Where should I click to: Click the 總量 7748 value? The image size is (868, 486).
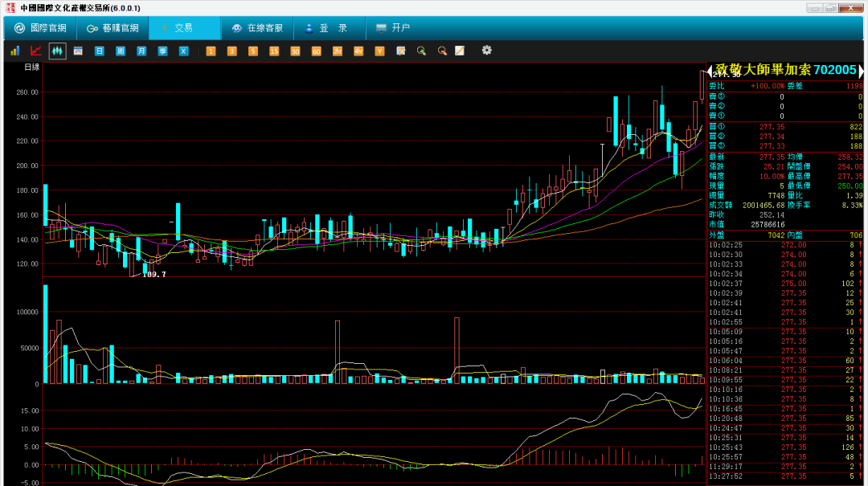[x=776, y=195]
